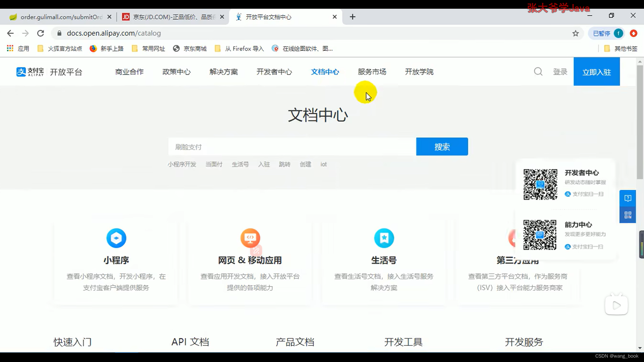The width and height of the screenshot is (644, 362).
Task: Select the iot search suggestion
Action: 323,164
